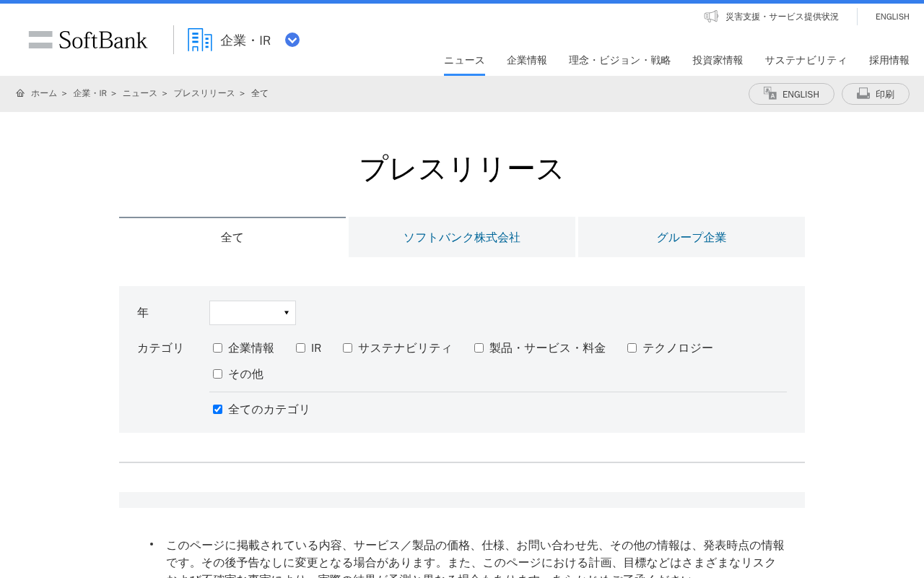Uncheck the 全てのカテゴリ checkbox
The height and width of the screenshot is (578, 924).
click(217, 410)
